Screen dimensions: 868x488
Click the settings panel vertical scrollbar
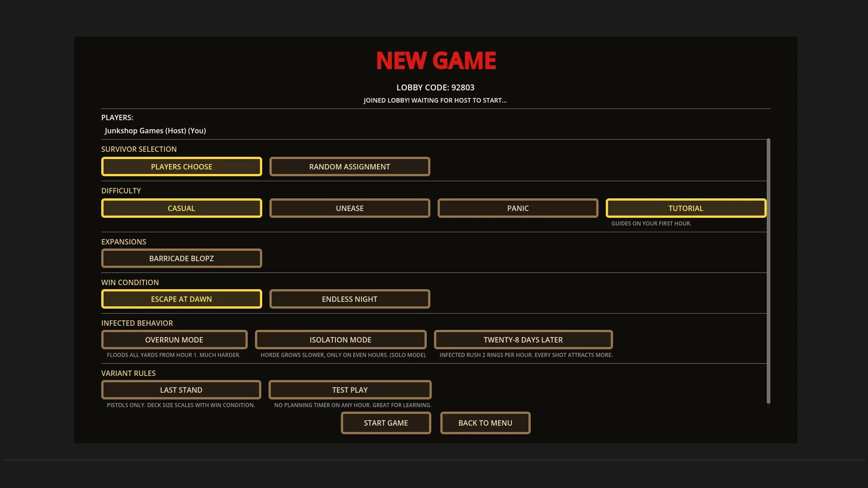click(x=769, y=271)
